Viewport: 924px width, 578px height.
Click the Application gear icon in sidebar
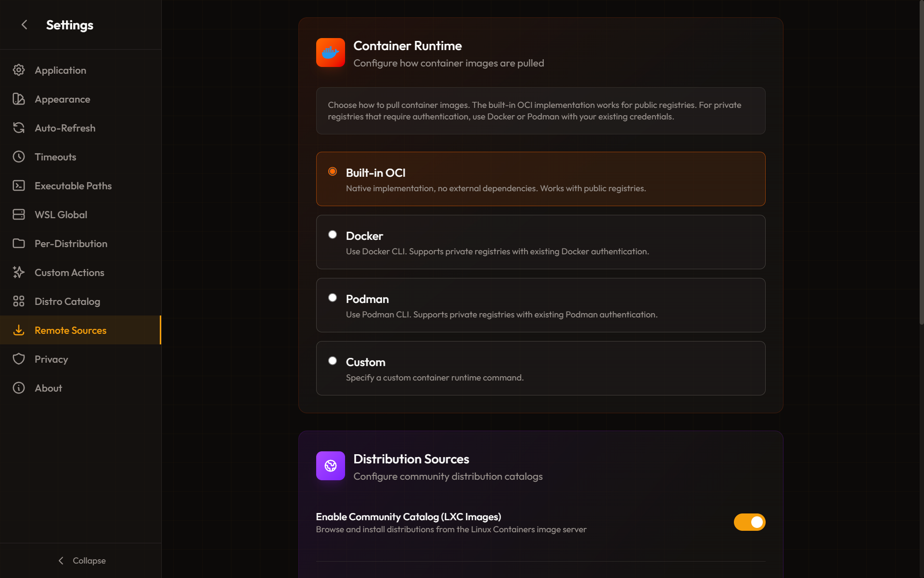tap(19, 70)
